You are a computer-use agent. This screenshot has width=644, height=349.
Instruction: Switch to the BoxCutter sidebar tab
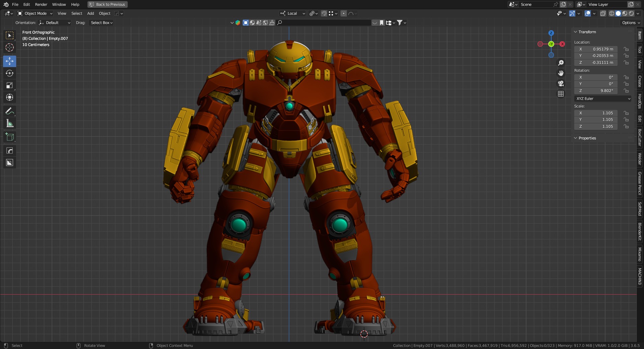(640, 137)
